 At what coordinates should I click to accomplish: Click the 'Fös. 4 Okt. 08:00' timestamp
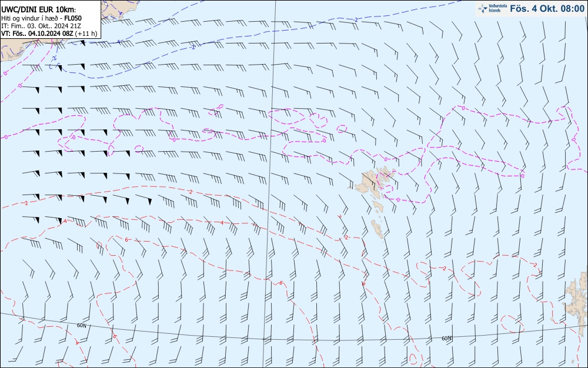click(x=547, y=9)
